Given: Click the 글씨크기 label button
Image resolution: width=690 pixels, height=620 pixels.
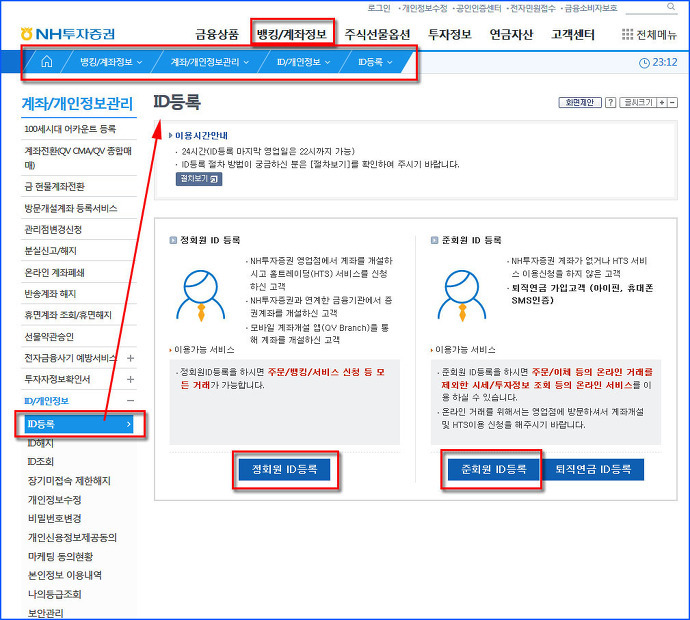Looking at the screenshot, I should point(638,103).
